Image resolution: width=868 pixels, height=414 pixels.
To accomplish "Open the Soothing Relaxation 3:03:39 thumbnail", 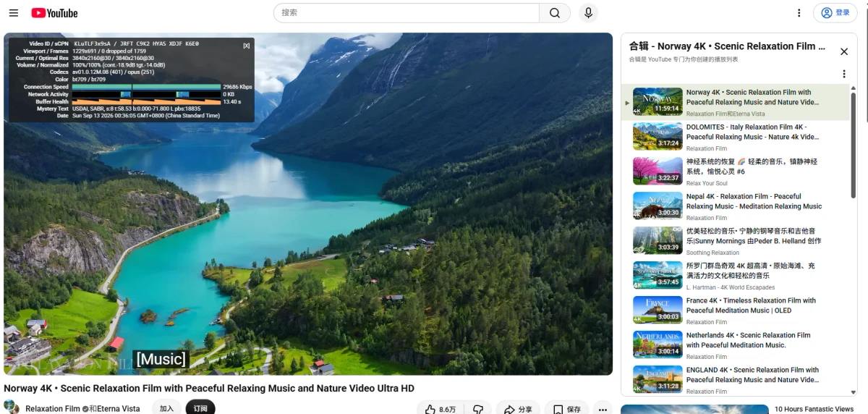I will (658, 241).
